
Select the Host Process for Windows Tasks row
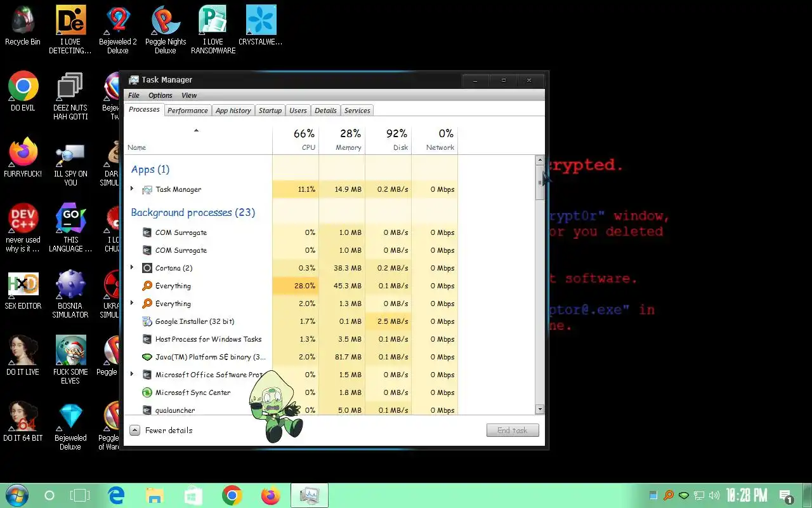(x=291, y=339)
